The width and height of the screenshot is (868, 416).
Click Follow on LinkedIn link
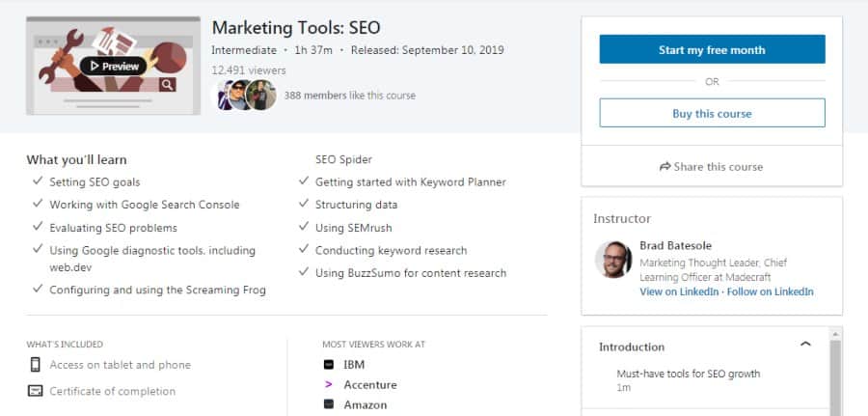click(x=770, y=291)
